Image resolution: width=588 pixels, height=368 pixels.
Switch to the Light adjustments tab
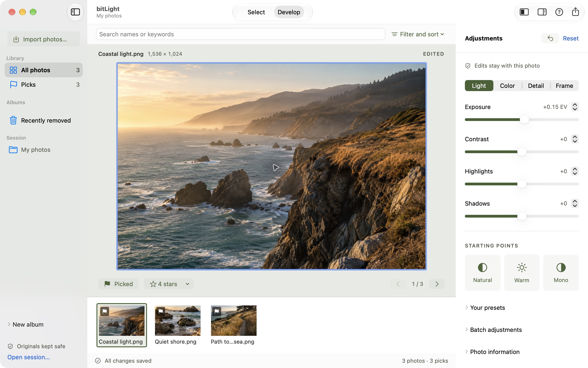(x=479, y=86)
